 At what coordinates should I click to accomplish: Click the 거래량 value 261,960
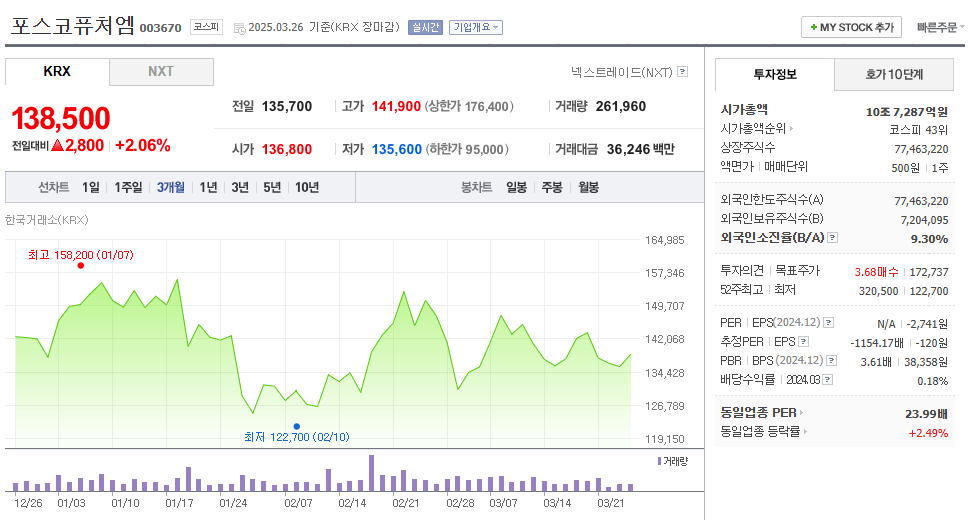click(621, 107)
